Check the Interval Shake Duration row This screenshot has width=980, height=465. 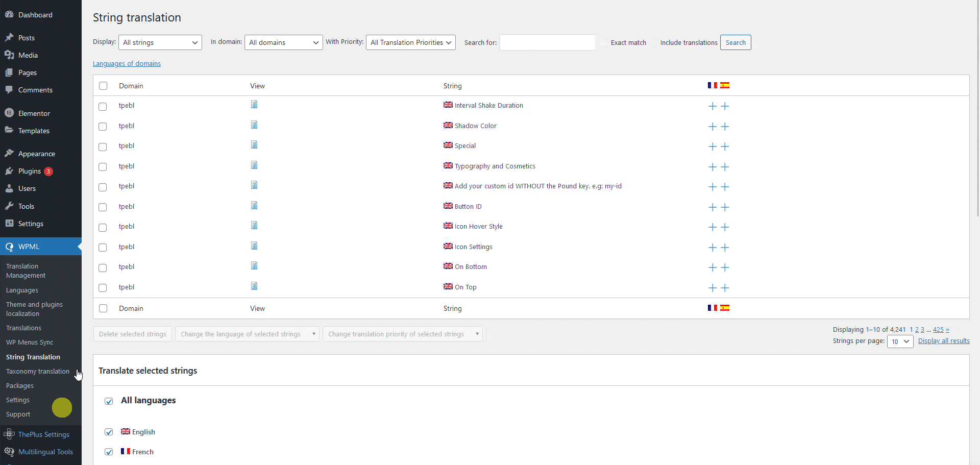[103, 107]
